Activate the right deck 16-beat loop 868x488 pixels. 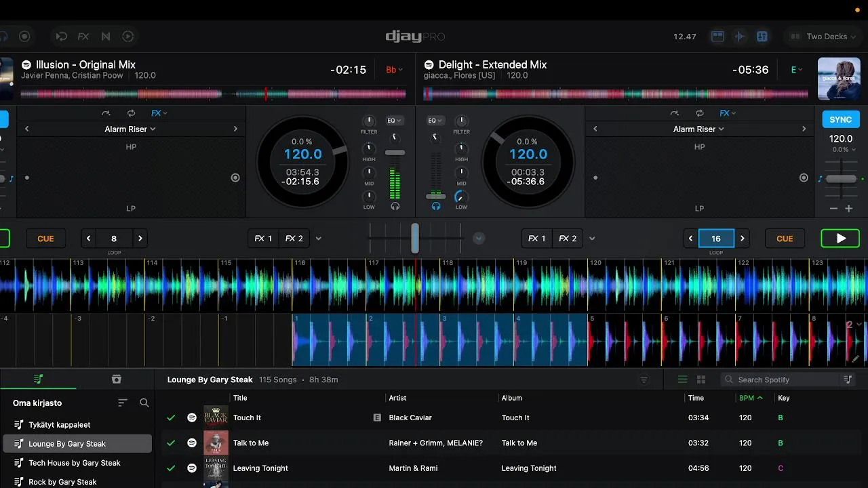coord(716,239)
